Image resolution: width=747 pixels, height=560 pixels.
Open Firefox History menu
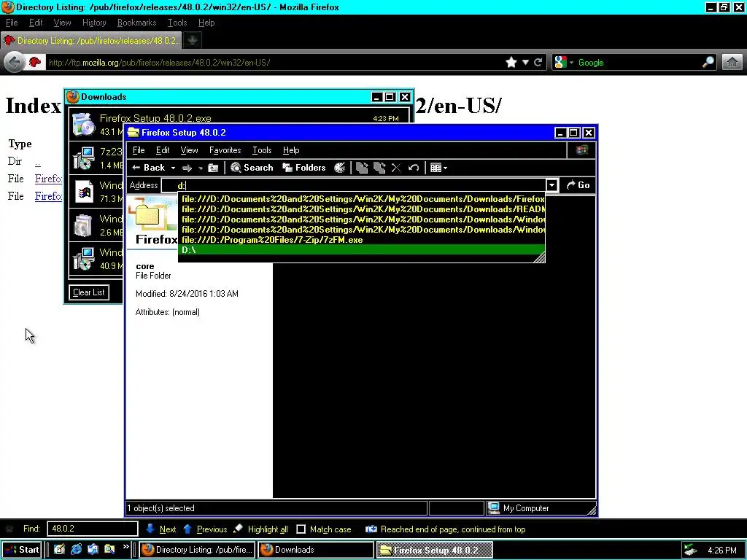click(94, 23)
